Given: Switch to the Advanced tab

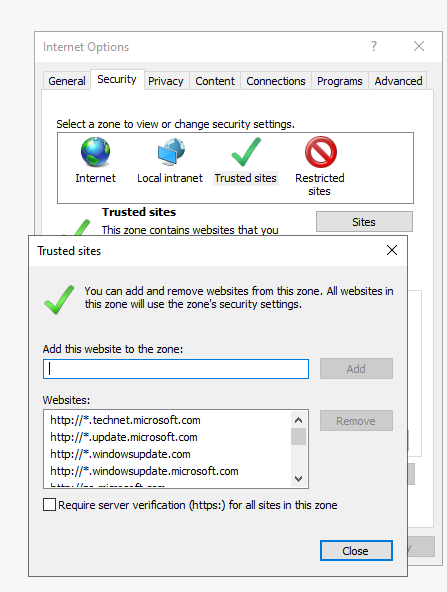Looking at the screenshot, I should [x=398, y=81].
